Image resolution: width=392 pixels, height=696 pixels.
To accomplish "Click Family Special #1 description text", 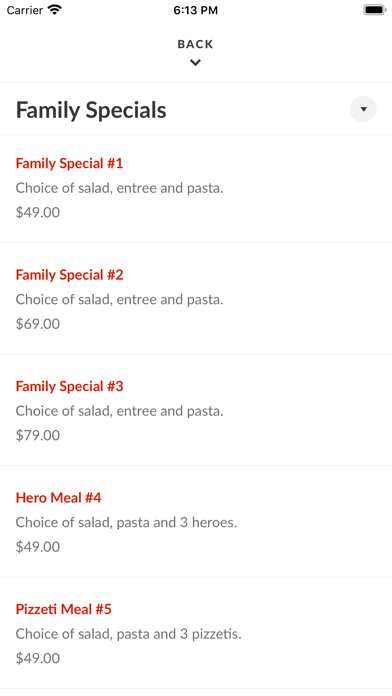I will click(x=119, y=188).
